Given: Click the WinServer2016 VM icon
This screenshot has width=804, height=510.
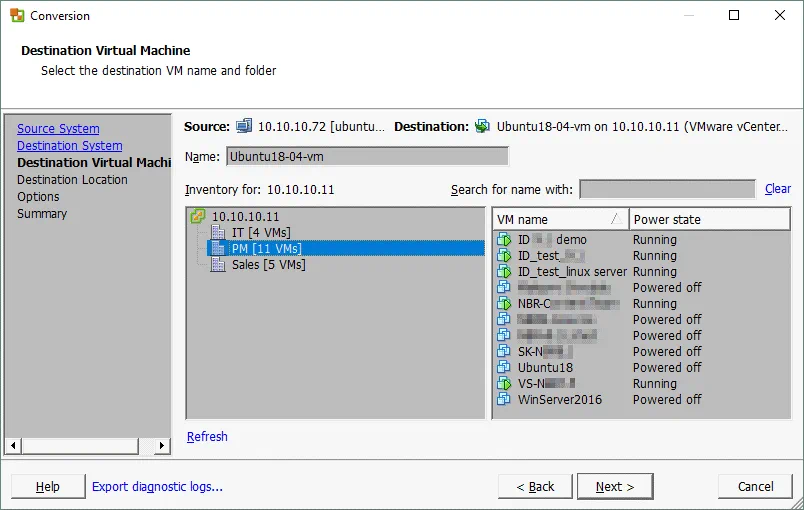Looking at the screenshot, I should [x=505, y=399].
